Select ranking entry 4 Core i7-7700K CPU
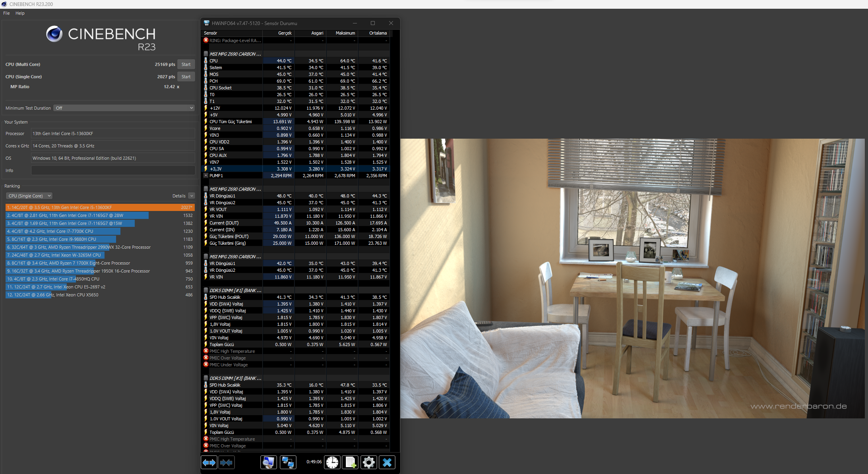Image resolution: width=868 pixels, height=474 pixels. pyautogui.click(x=100, y=231)
